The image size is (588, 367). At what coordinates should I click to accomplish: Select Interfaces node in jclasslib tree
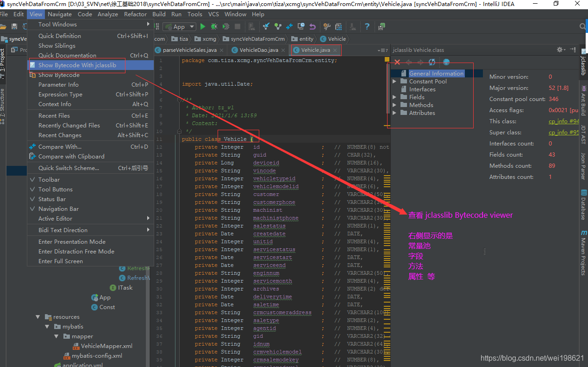click(422, 89)
